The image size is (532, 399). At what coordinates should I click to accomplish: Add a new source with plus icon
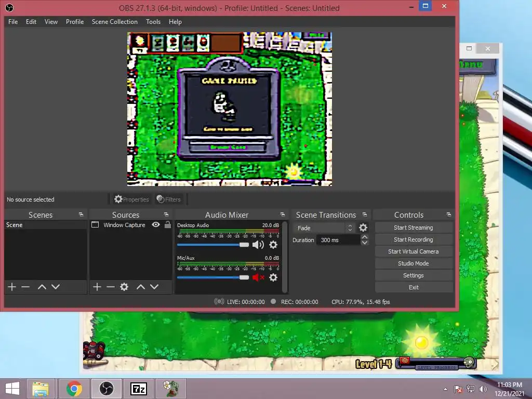coord(97,287)
